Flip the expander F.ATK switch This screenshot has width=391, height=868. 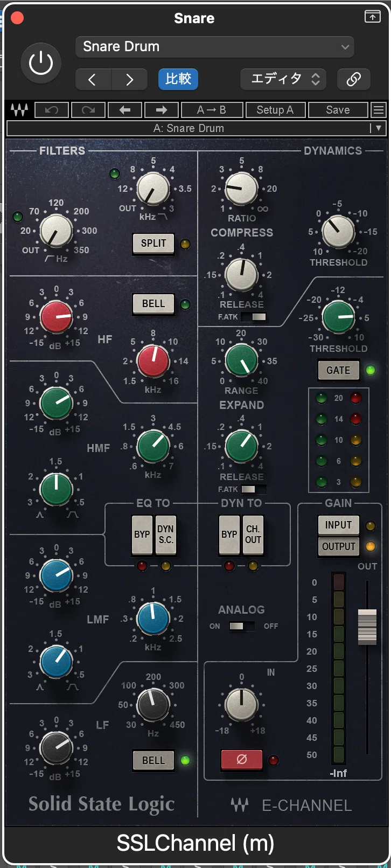pyautogui.click(x=253, y=489)
